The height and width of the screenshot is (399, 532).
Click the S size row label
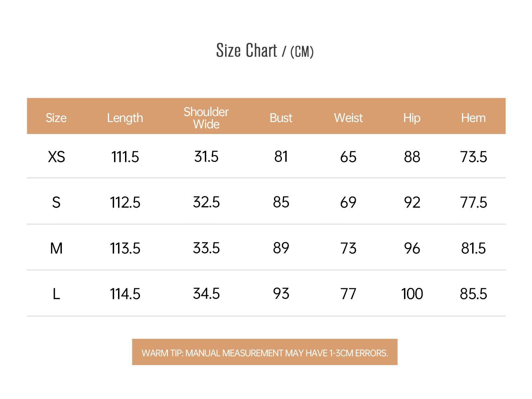tap(56, 202)
